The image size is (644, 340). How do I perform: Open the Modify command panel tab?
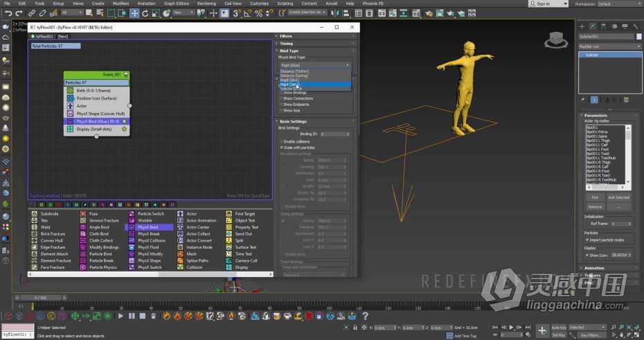pyautogui.click(x=593, y=26)
